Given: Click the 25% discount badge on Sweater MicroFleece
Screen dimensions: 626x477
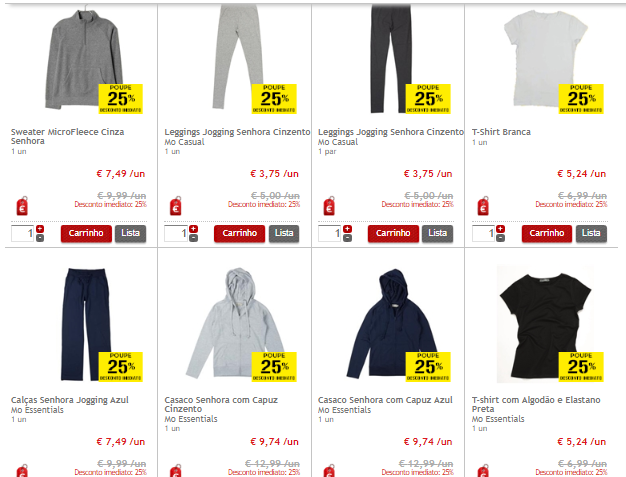Looking at the screenshot, I should point(121,99).
